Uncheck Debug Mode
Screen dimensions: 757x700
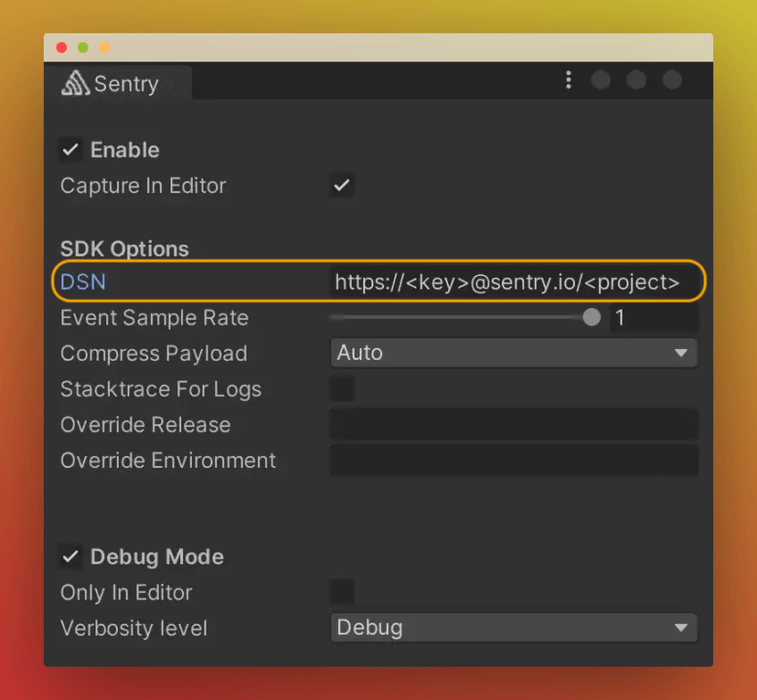pyautogui.click(x=70, y=557)
